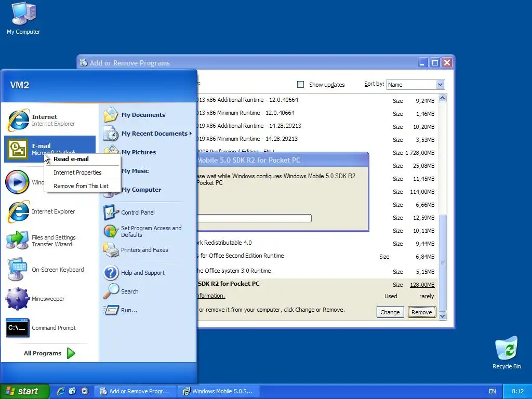Select x86 Minimum Runtime 12.0.40664 row
Viewport: 532px width, 399px height.
[x=317, y=113]
